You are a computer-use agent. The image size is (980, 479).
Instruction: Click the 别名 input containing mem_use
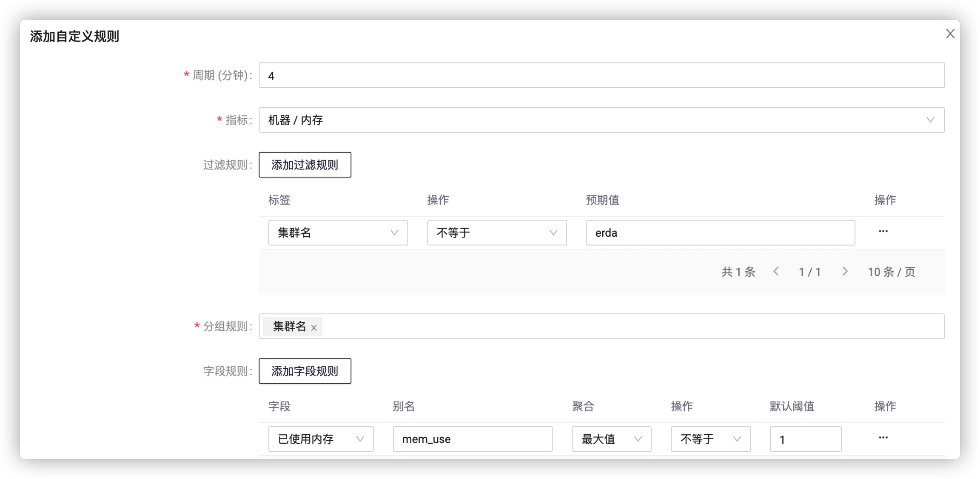(472, 439)
